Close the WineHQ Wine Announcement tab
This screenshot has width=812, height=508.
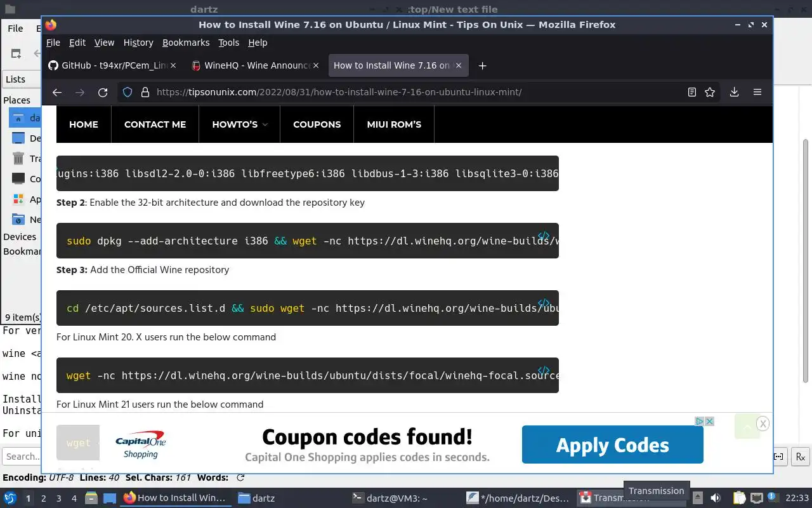[x=317, y=65]
